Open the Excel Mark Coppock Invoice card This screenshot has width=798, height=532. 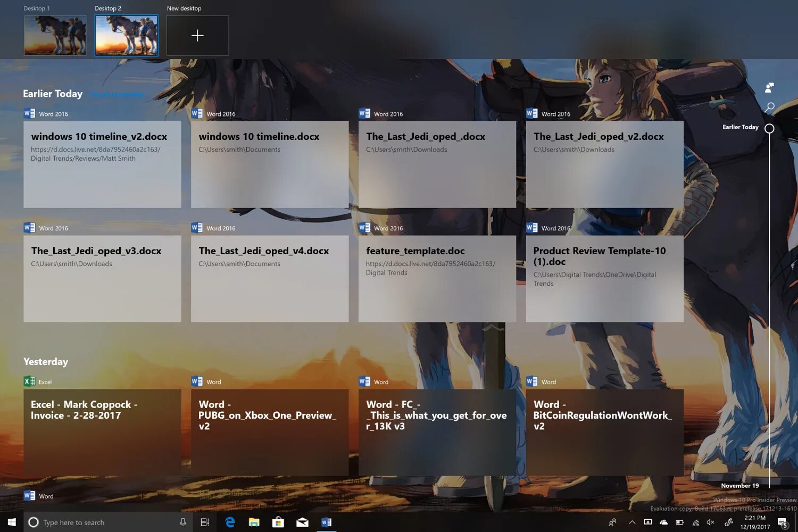[102, 433]
